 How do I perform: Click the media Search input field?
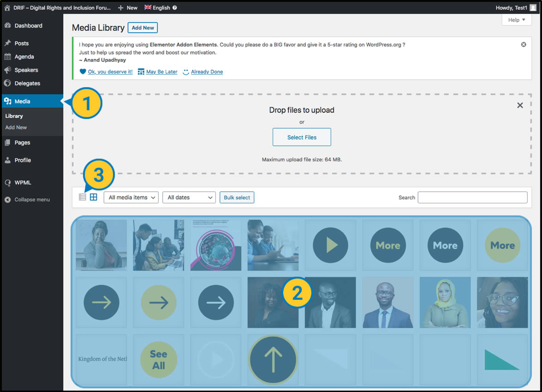472,197
